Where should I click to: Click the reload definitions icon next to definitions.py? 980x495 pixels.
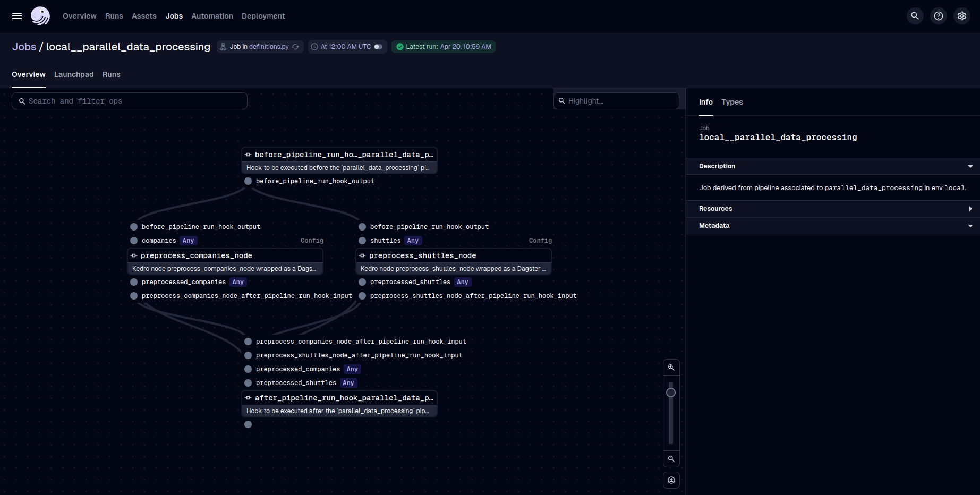(x=296, y=47)
